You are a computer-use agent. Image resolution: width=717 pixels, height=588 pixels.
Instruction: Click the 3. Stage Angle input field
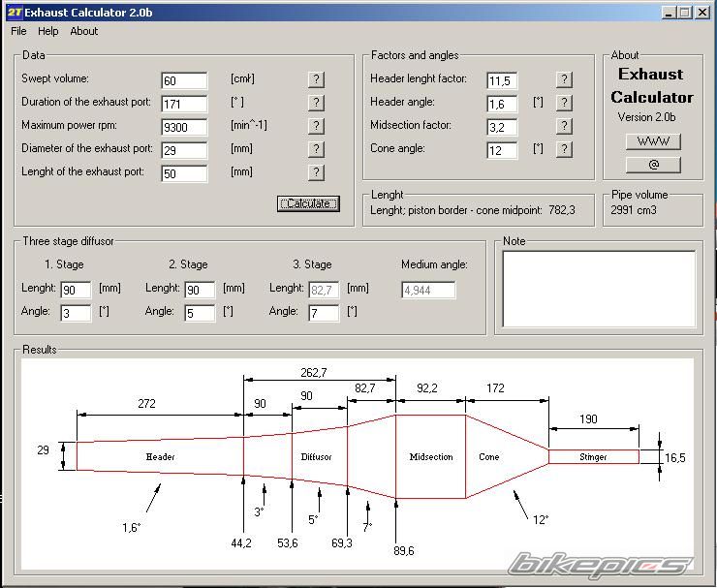click(324, 313)
